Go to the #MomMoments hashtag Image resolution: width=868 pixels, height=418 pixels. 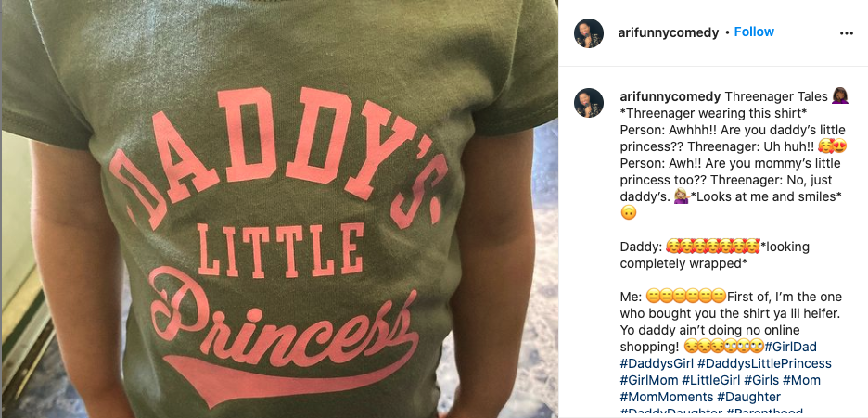point(665,397)
